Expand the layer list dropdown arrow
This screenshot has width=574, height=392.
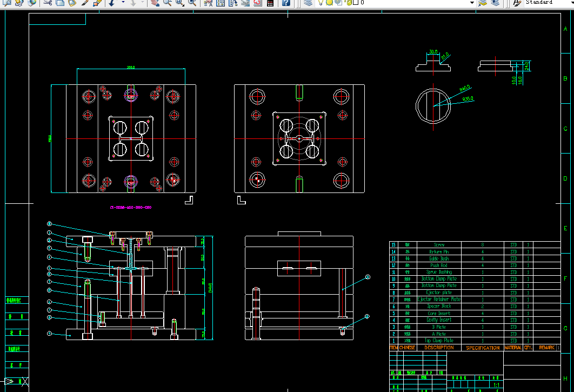click(472, 3)
